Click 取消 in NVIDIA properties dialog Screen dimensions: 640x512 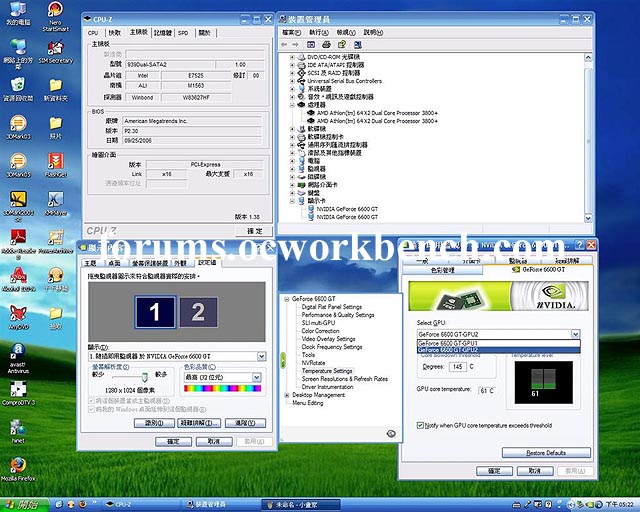[x=535, y=471]
